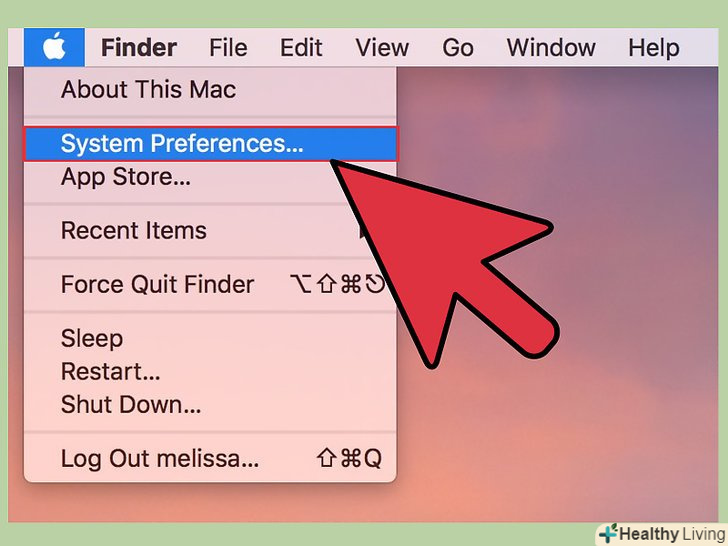Select About This Mac
Image resolution: width=728 pixels, height=546 pixels.
click(x=210, y=89)
